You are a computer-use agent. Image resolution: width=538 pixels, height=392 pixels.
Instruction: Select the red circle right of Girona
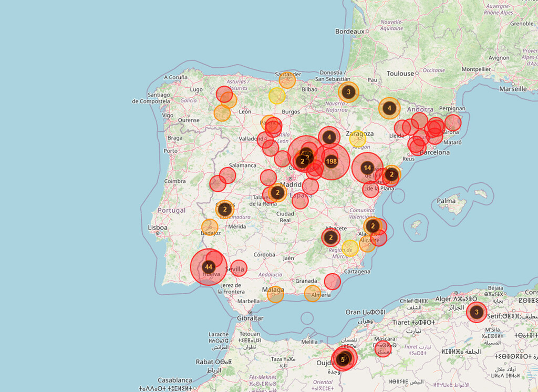453,122
